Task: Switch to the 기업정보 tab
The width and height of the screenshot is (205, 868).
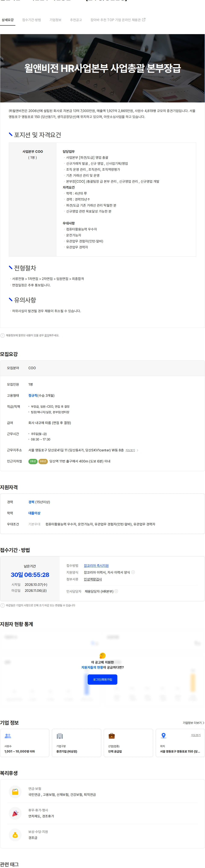Action: click(55, 20)
